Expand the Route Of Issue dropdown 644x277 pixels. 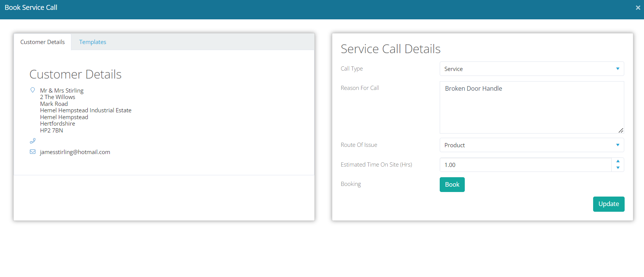point(531,145)
